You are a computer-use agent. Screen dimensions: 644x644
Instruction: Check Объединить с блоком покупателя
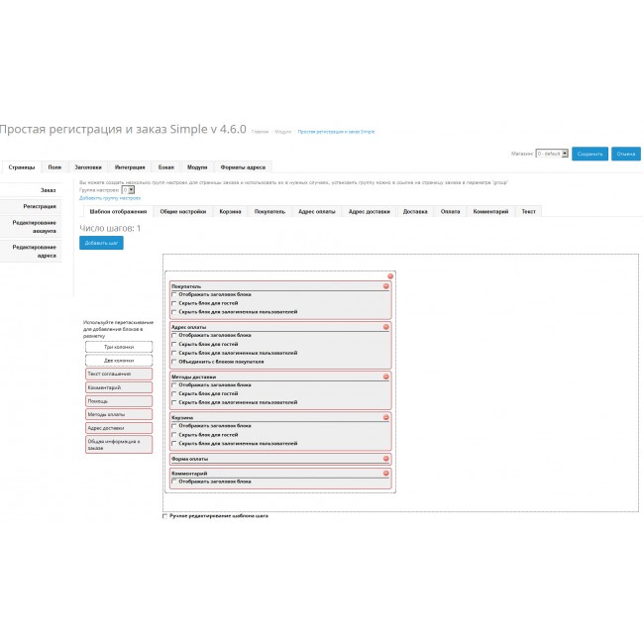click(174, 362)
